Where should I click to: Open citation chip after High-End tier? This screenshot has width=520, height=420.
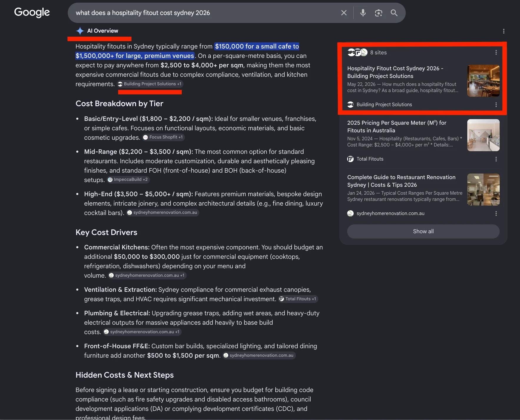point(163,213)
